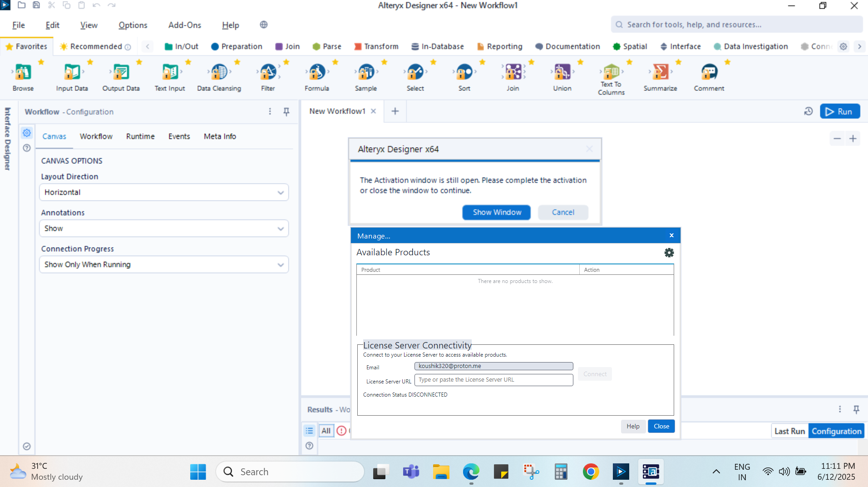Open the File menu
This screenshot has height=487, width=868.
pos(19,25)
